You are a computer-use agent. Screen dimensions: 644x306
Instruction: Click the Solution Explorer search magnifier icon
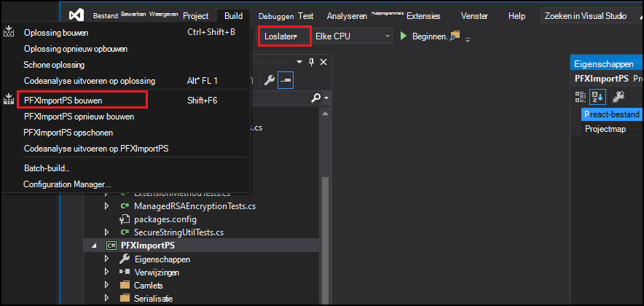pyautogui.click(x=316, y=98)
